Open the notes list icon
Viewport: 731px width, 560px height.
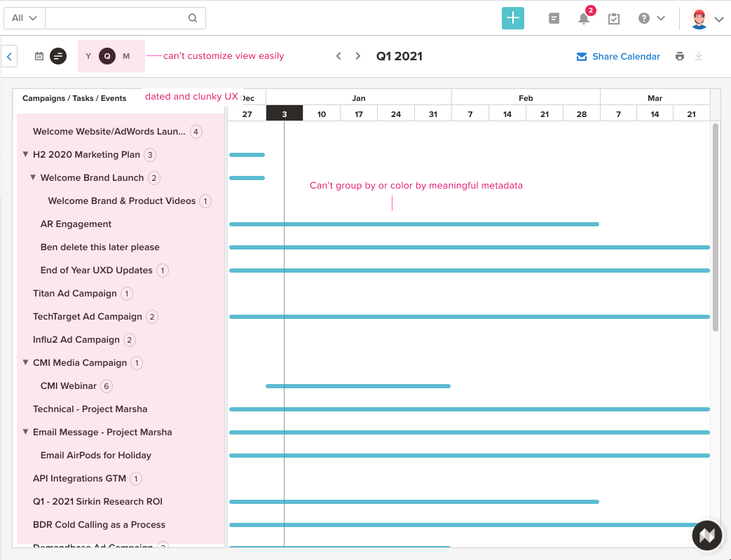pyautogui.click(x=554, y=18)
